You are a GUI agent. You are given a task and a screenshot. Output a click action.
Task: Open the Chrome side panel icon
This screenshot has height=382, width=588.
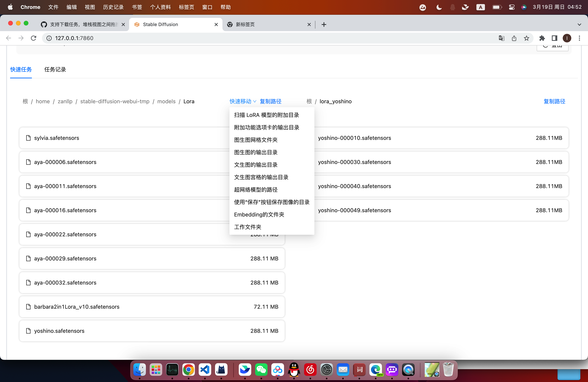(554, 38)
